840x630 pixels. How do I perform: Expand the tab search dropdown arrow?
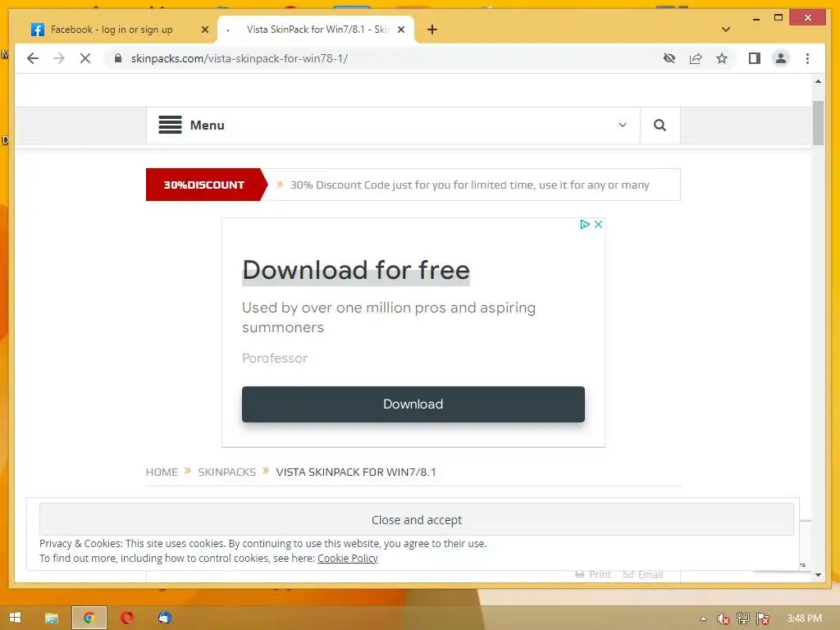click(726, 30)
